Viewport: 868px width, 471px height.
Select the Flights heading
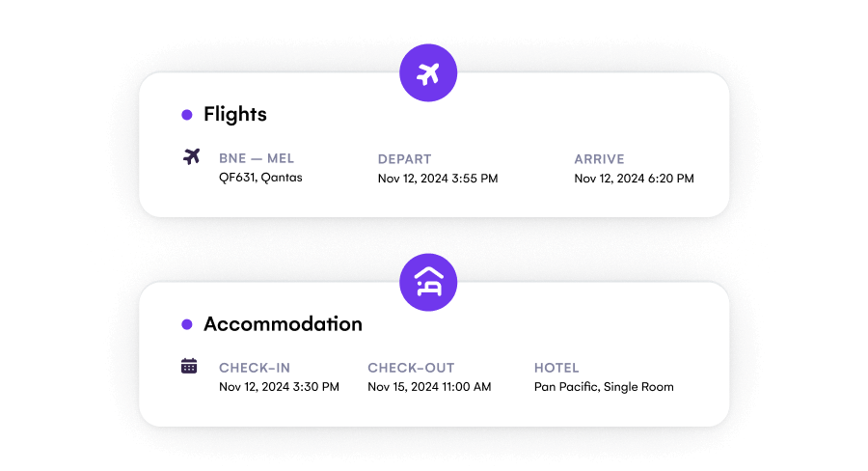point(234,115)
